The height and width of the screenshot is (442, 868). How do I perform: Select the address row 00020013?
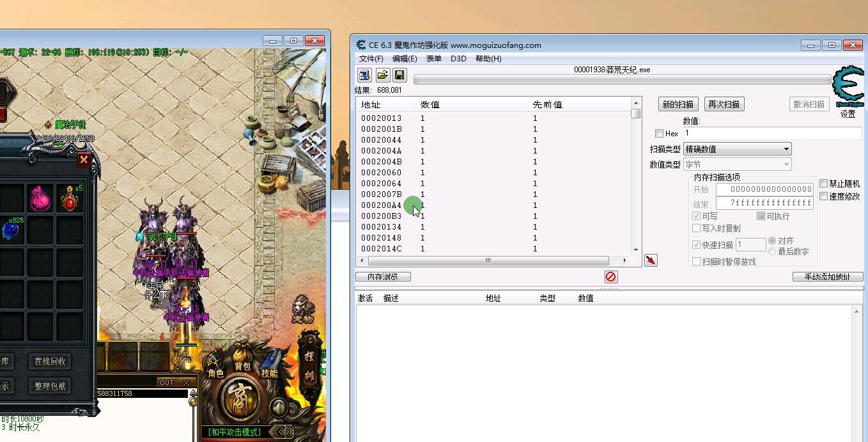pyautogui.click(x=493, y=118)
